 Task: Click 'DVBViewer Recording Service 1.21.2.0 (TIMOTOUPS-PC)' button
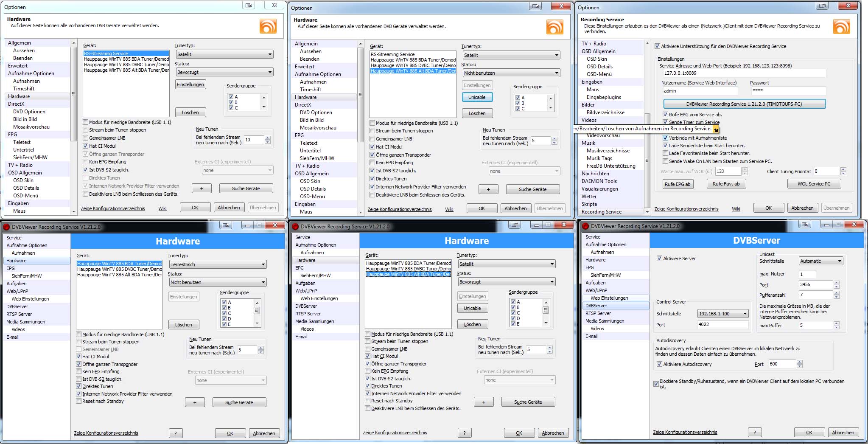744,104
